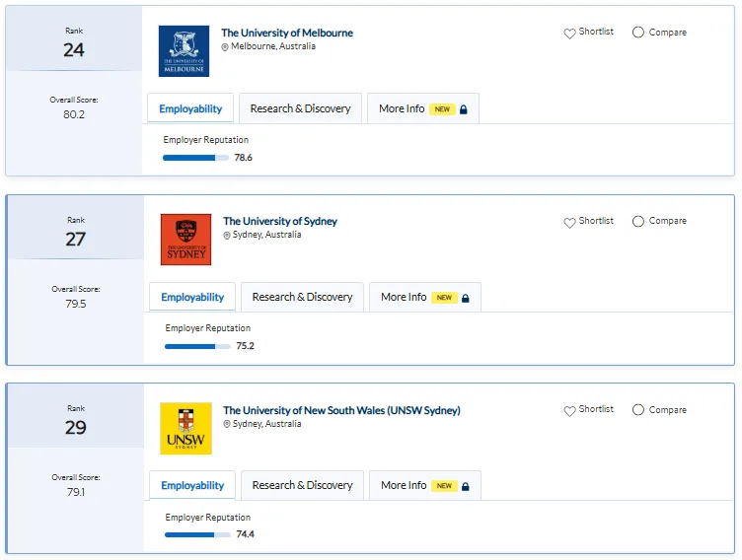Viewport: 742px width, 560px height.
Task: Open The University of New South Wales link
Action: click(341, 410)
